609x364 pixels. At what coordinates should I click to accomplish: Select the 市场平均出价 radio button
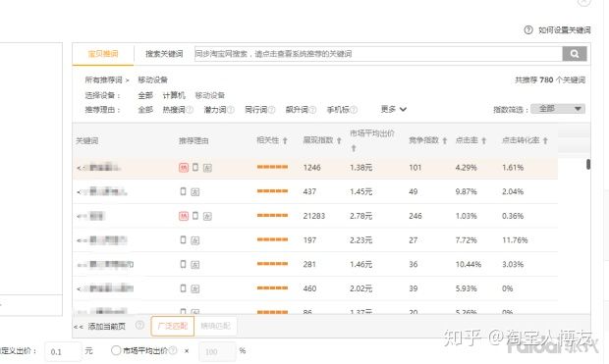click(116, 350)
